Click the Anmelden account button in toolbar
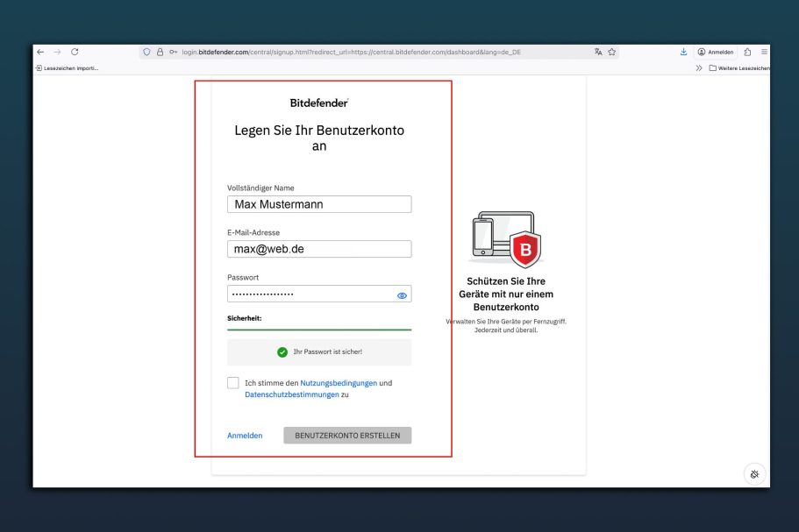This screenshot has height=532, width=799. [716, 52]
